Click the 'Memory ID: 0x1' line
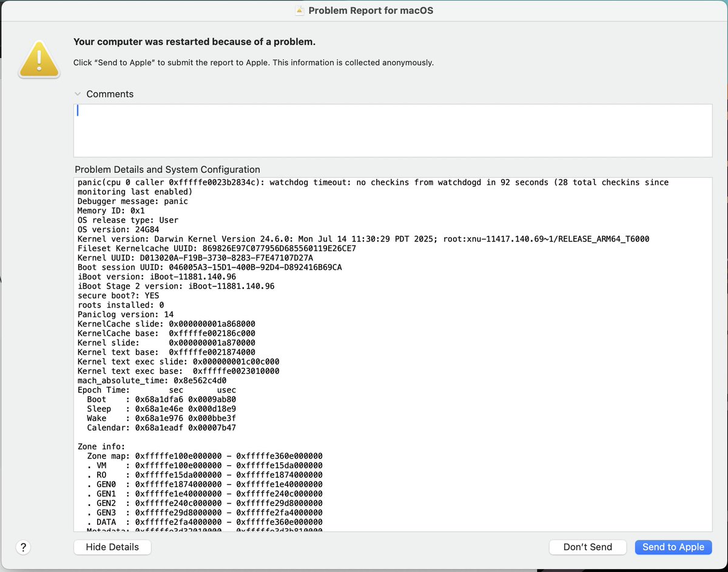Image resolution: width=728 pixels, height=572 pixels. pos(111,210)
